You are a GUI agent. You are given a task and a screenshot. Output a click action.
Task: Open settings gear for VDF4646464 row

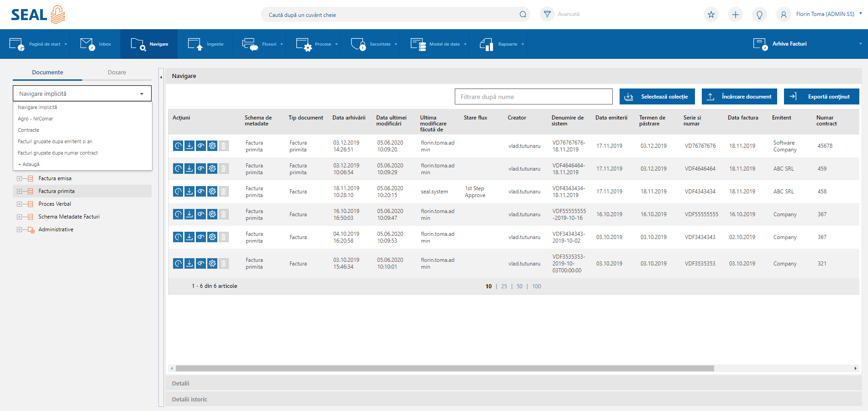212,169
